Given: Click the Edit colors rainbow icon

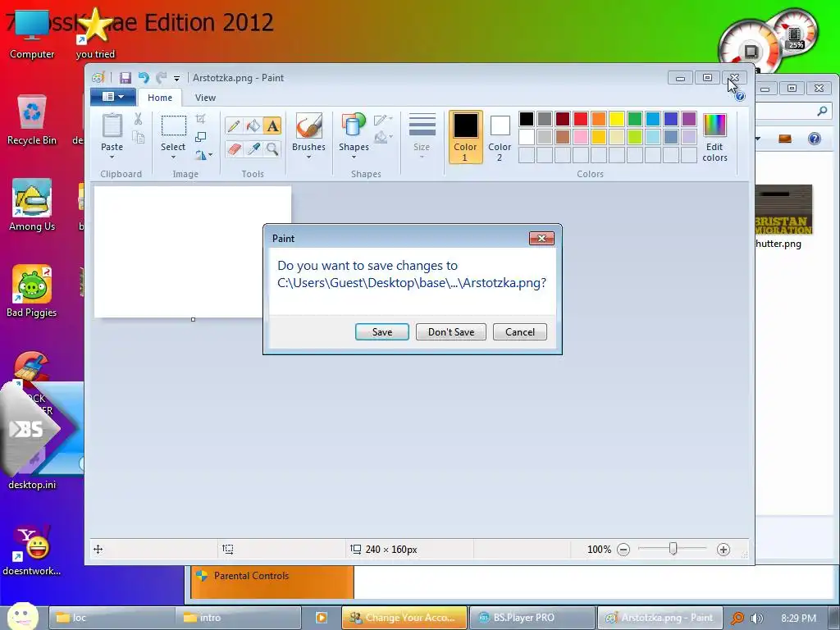Looking at the screenshot, I should click(714, 126).
